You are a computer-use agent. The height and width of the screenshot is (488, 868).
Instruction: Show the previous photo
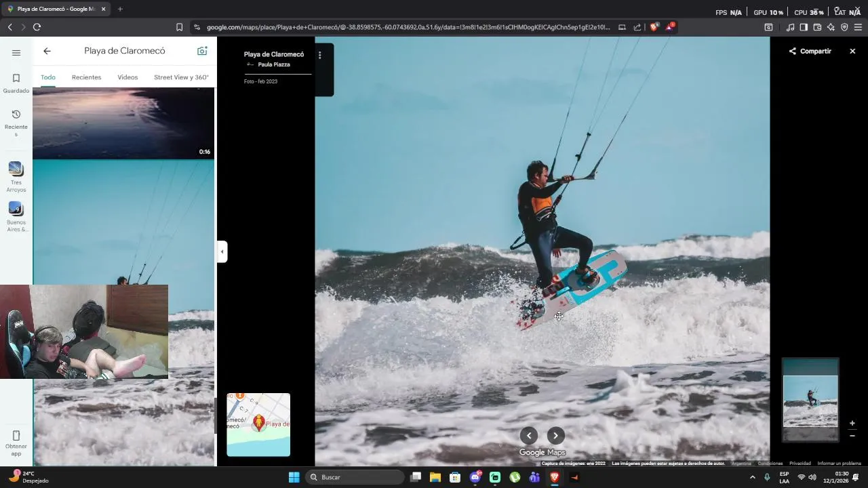tap(529, 436)
